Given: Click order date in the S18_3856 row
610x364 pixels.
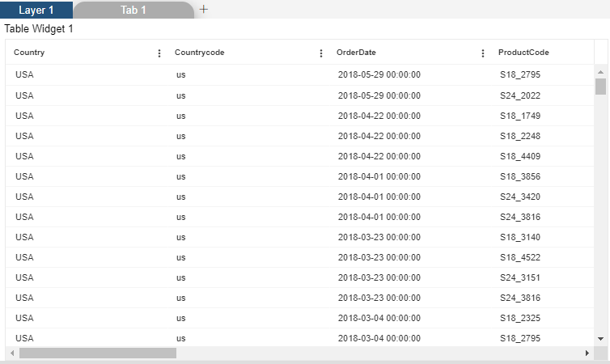Looking at the screenshot, I should pos(379,176).
